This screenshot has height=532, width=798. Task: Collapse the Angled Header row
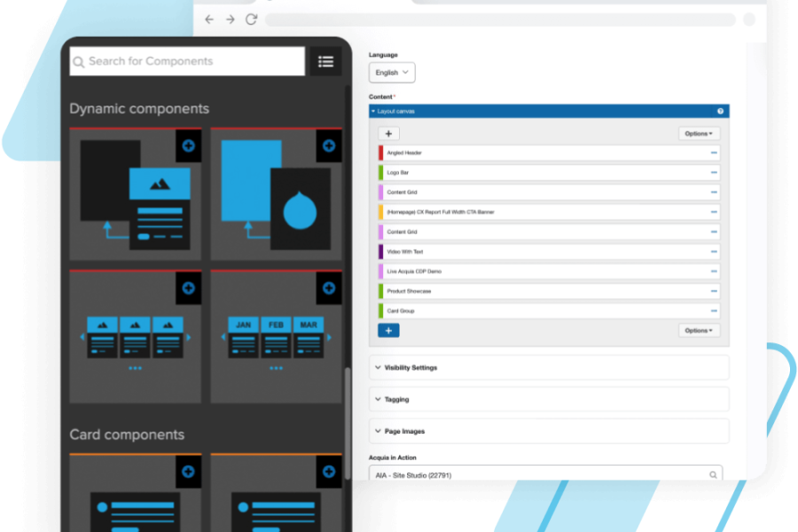(714, 153)
